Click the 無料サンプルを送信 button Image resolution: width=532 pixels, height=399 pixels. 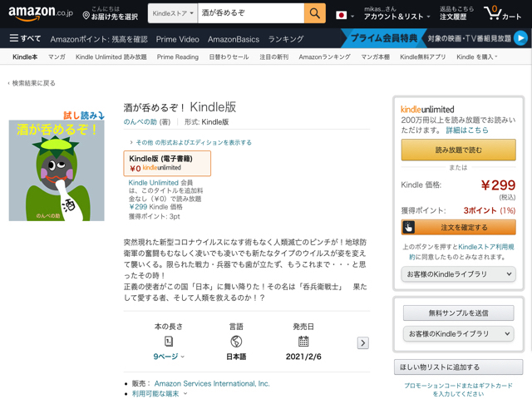coord(458,313)
